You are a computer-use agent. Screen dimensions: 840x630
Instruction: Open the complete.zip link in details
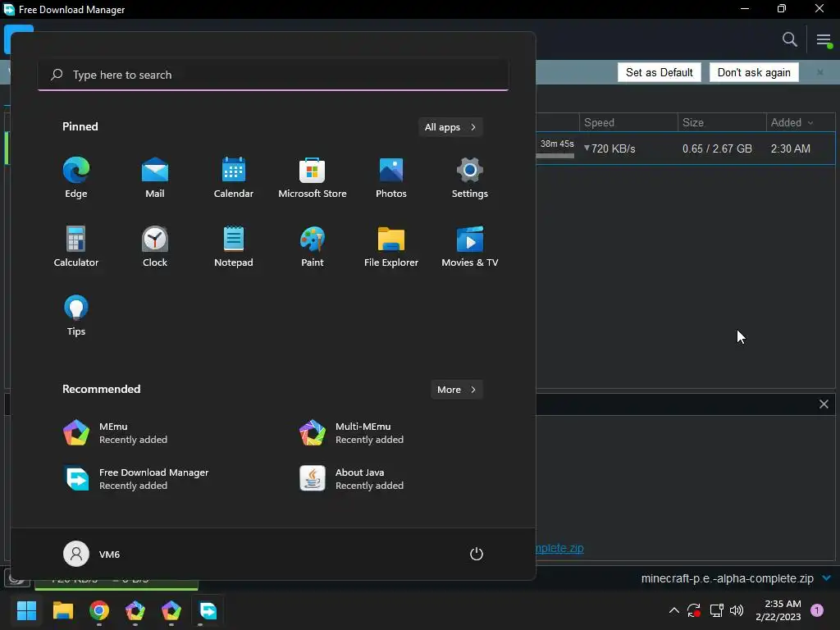(x=559, y=547)
